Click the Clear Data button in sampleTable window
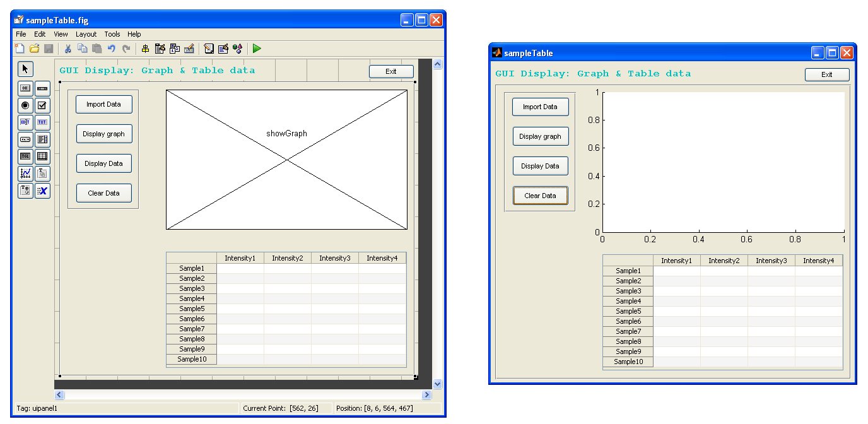This screenshot has width=868, height=424. click(540, 196)
